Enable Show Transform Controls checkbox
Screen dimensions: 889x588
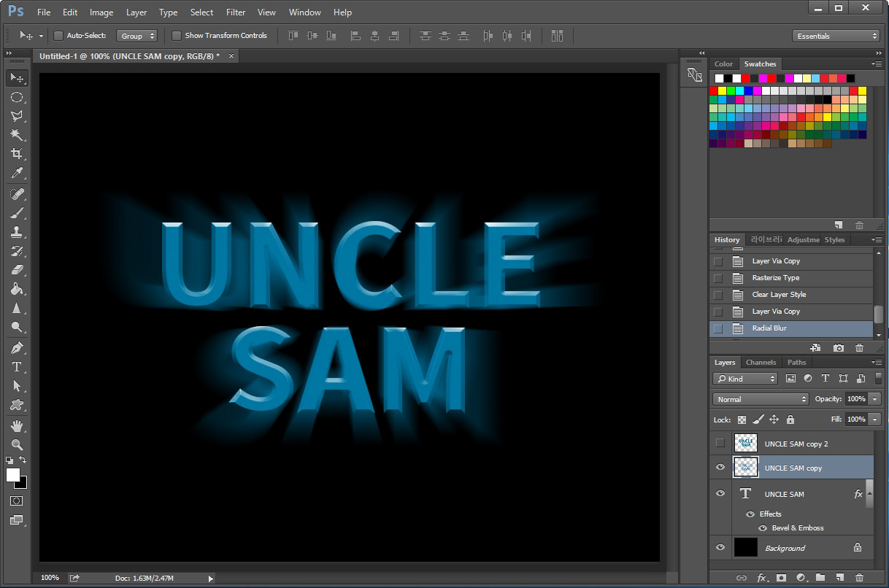[x=177, y=35]
